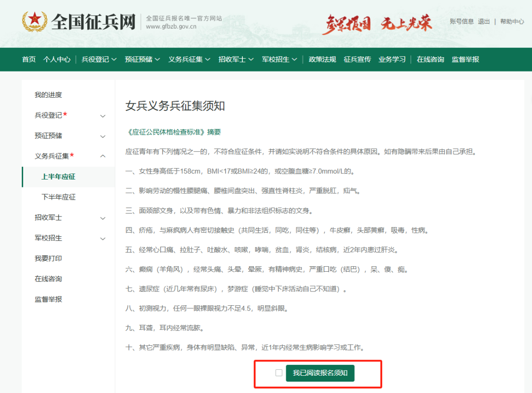Expand 招收军士 in the sidebar
This screenshot has height=393, width=532.
pos(102,217)
